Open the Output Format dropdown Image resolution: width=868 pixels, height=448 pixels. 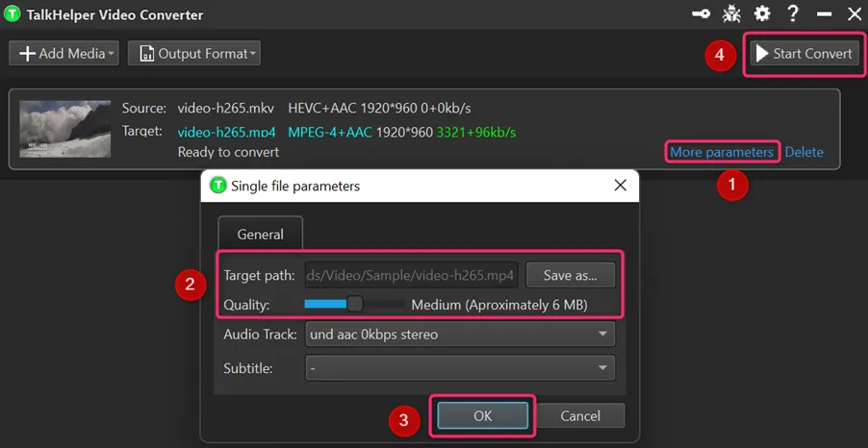click(x=194, y=53)
